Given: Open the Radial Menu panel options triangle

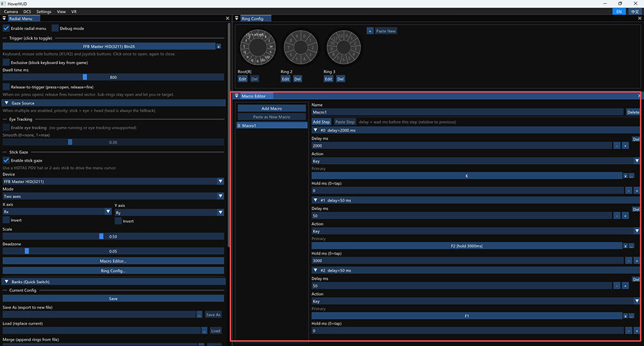Looking at the screenshot, I should click(5, 19).
